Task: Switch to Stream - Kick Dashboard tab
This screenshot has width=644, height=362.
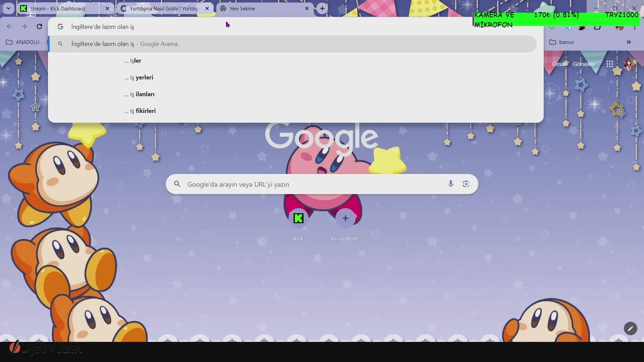Action: pos(64,9)
